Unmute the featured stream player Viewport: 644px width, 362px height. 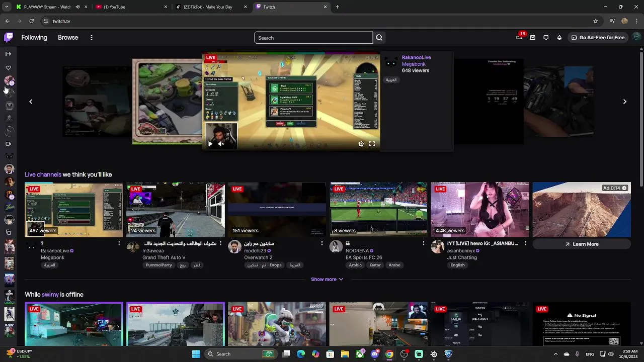coord(221,144)
